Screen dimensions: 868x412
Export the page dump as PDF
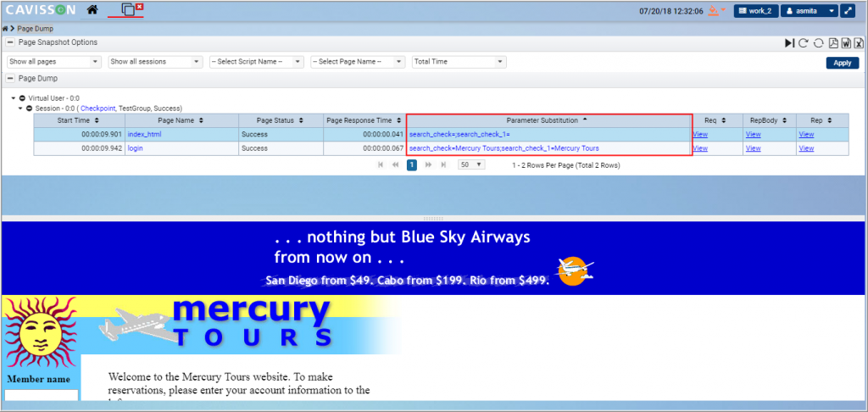(832, 43)
